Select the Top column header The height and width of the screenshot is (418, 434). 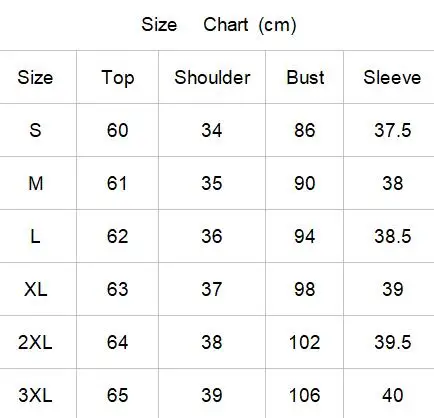[x=118, y=78]
